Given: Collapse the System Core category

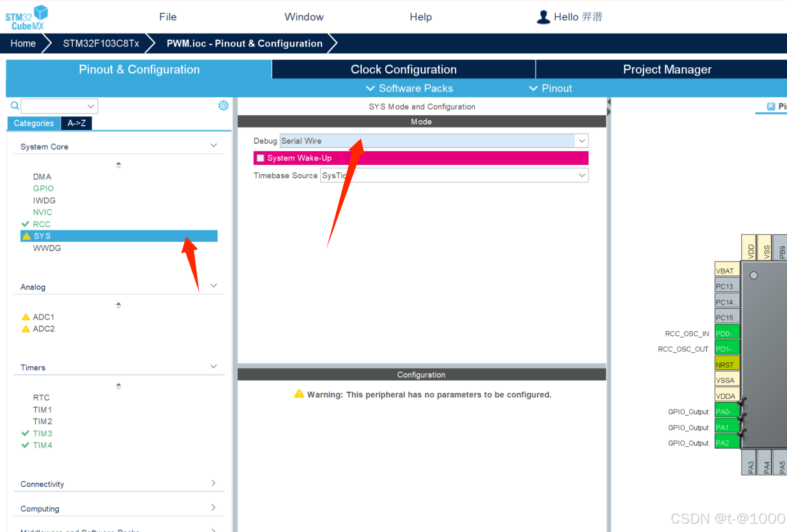Looking at the screenshot, I should pyautogui.click(x=214, y=145).
